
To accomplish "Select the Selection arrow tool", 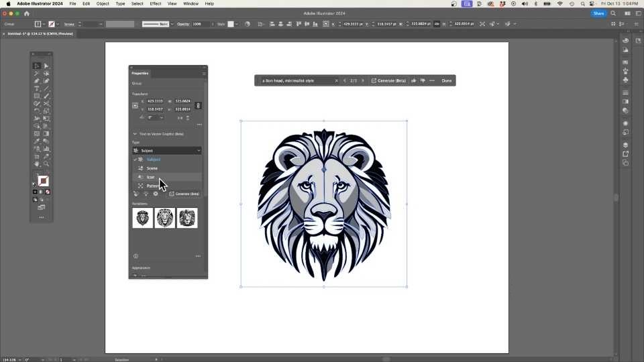I will [x=37, y=66].
